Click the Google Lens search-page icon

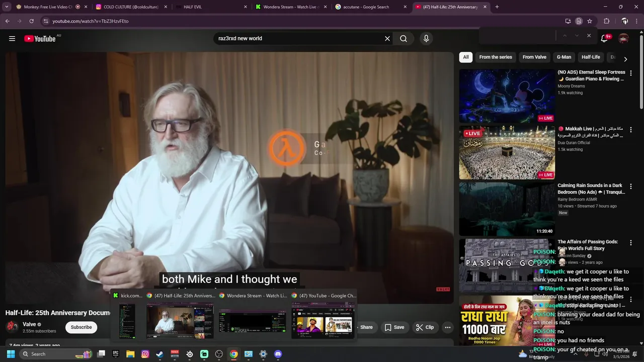579,21
